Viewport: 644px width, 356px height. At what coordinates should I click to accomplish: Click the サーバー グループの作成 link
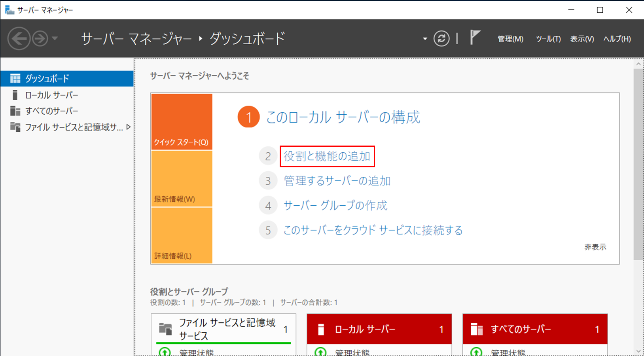335,205
